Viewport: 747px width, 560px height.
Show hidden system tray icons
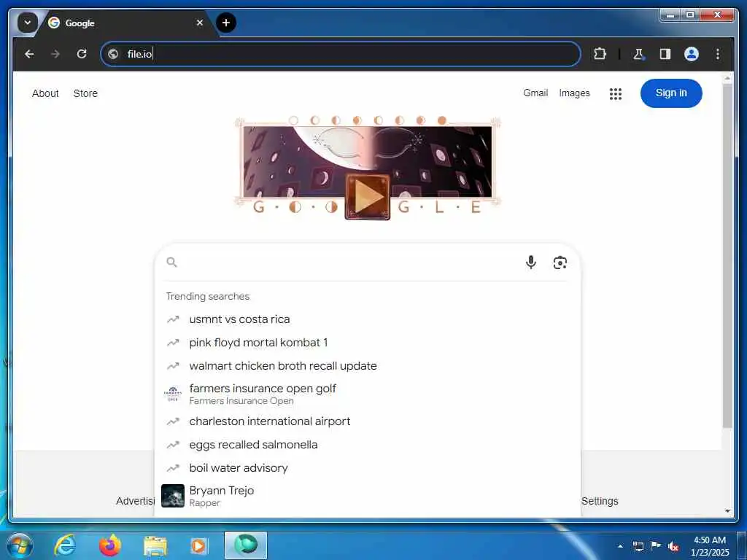click(x=620, y=546)
